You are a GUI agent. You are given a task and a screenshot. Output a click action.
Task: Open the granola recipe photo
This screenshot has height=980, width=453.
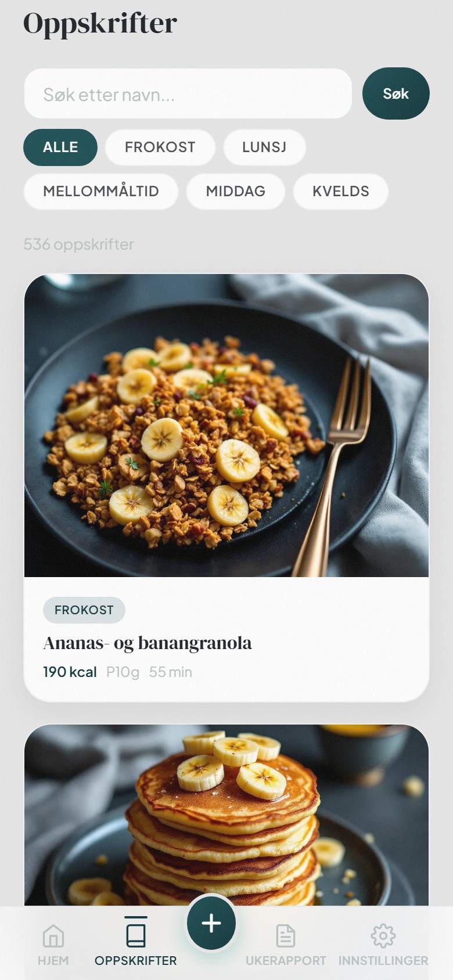click(x=227, y=426)
